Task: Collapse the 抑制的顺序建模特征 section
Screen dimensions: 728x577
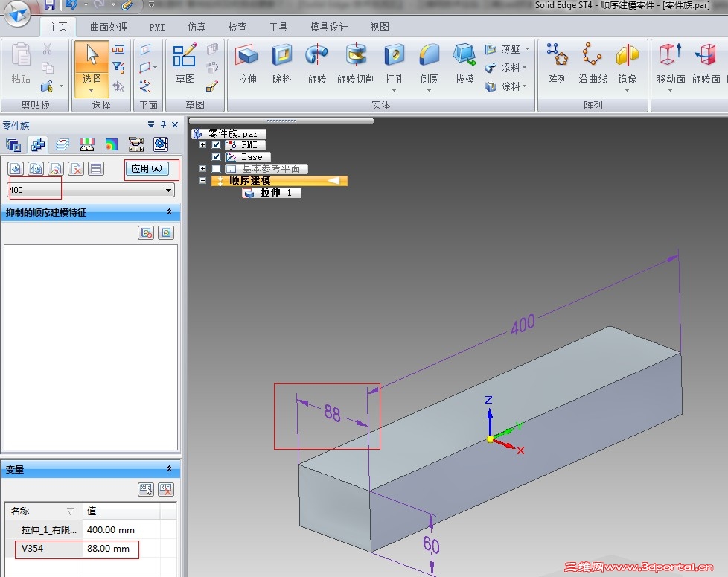Action: 170,212
